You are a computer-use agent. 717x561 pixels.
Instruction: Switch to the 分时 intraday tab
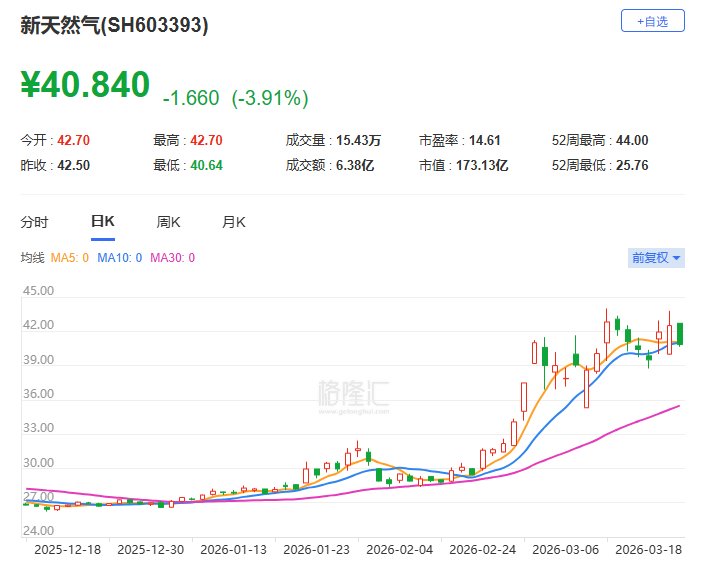pyautogui.click(x=34, y=222)
